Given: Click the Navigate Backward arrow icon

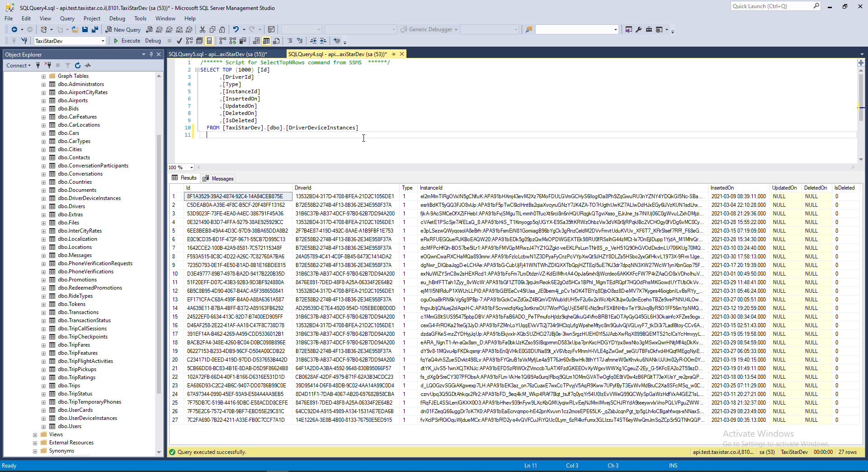Looking at the screenshot, I should [x=14, y=29].
